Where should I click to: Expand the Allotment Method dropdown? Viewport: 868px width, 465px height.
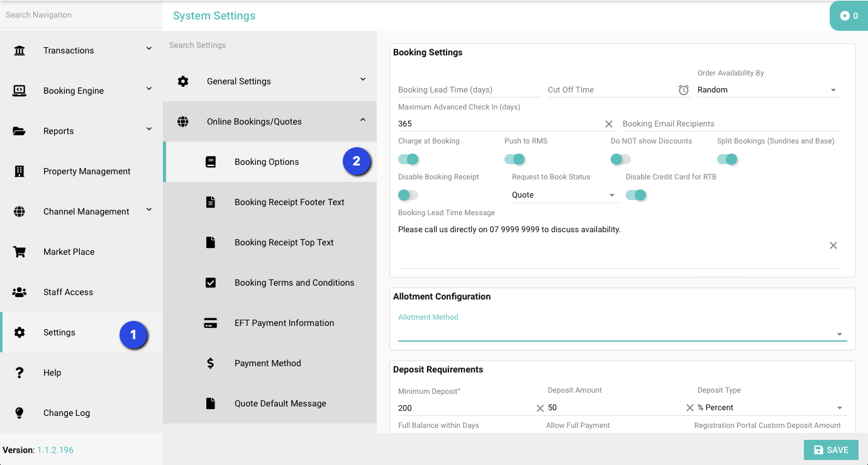(x=621, y=333)
